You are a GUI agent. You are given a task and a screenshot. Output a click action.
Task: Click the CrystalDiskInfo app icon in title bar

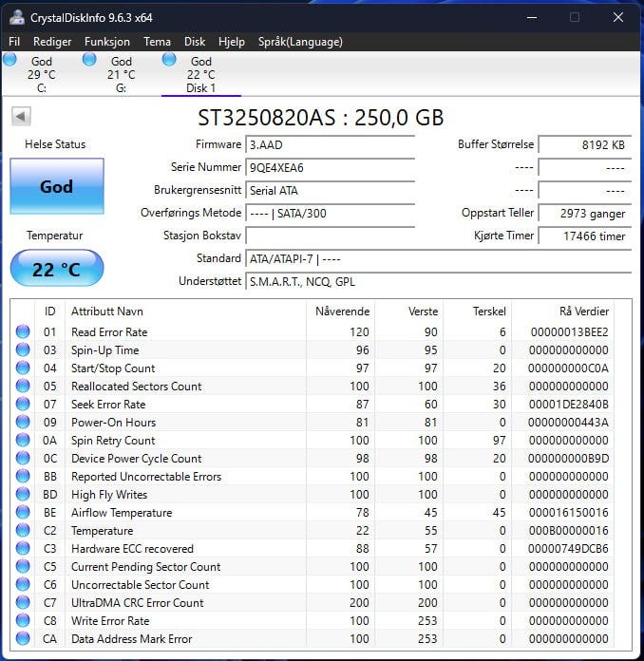17,17
